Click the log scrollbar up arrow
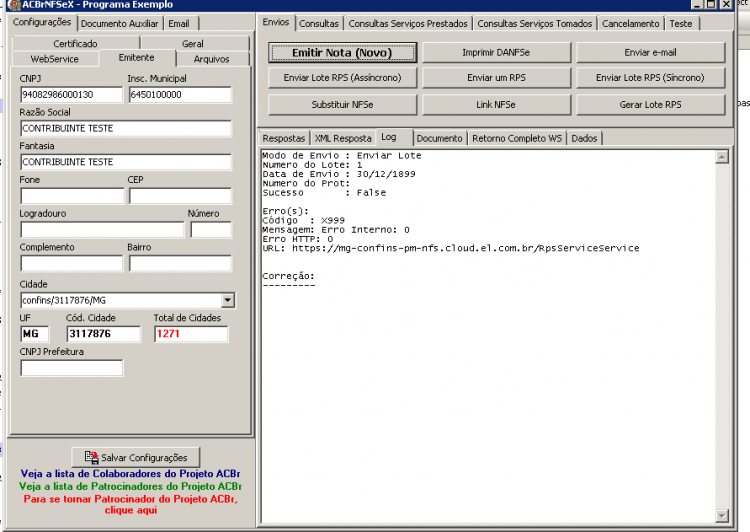 (722, 157)
